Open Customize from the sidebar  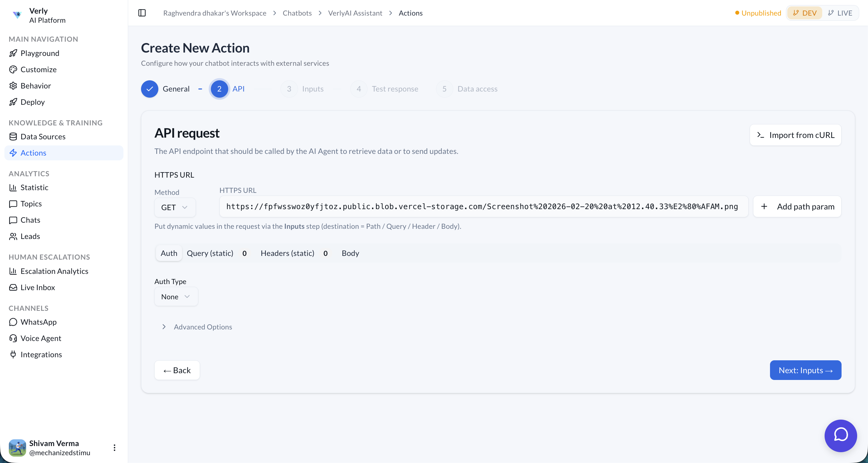pyautogui.click(x=39, y=69)
